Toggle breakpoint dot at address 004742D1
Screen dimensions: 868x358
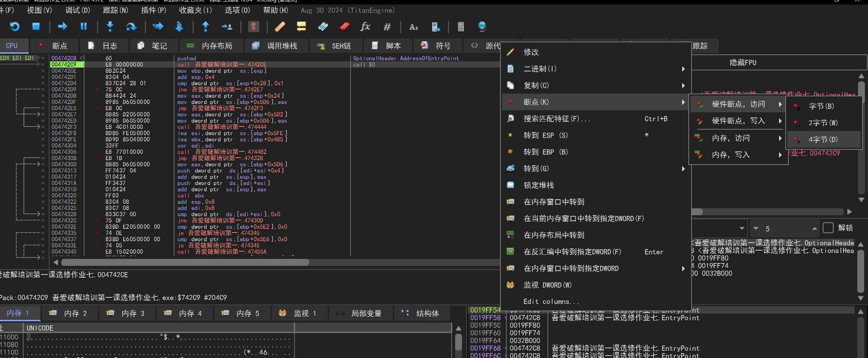[43, 77]
